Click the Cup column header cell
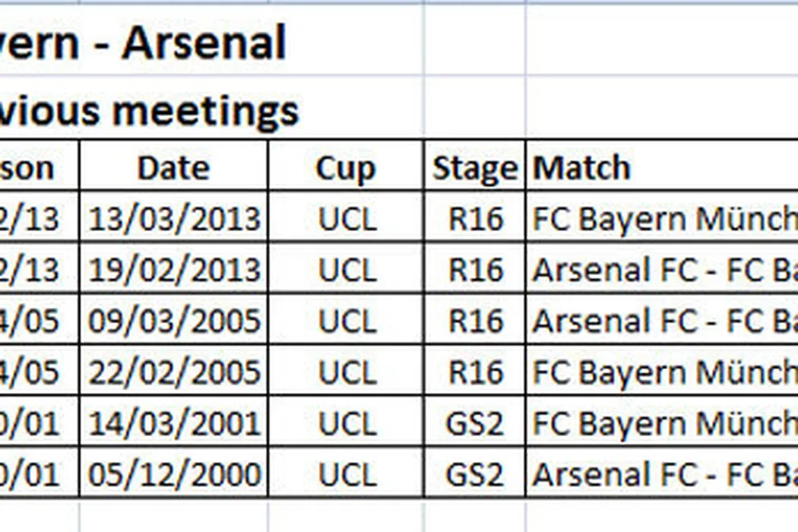 (346, 167)
